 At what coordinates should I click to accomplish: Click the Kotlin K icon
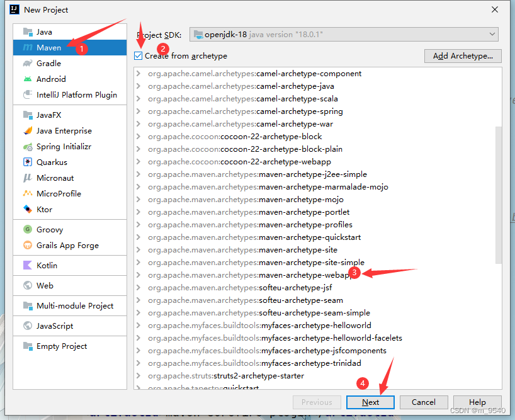28,265
